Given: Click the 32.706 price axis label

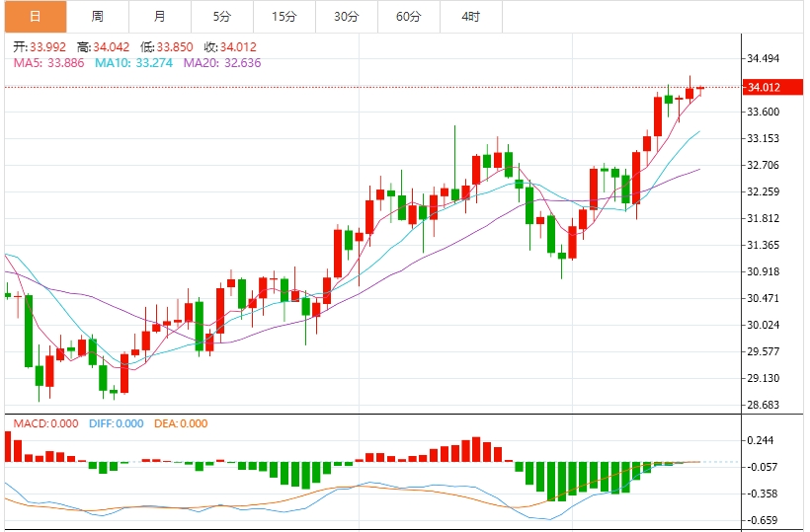Looking at the screenshot, I should click(763, 165).
